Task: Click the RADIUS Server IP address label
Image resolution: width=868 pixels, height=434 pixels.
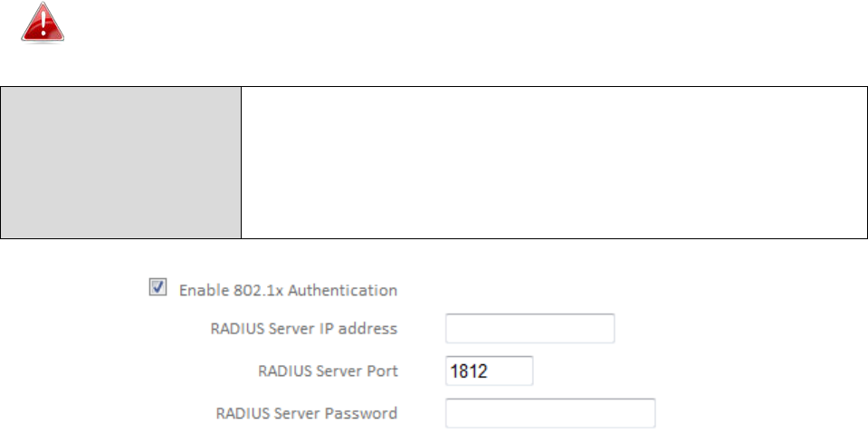Action: click(304, 329)
